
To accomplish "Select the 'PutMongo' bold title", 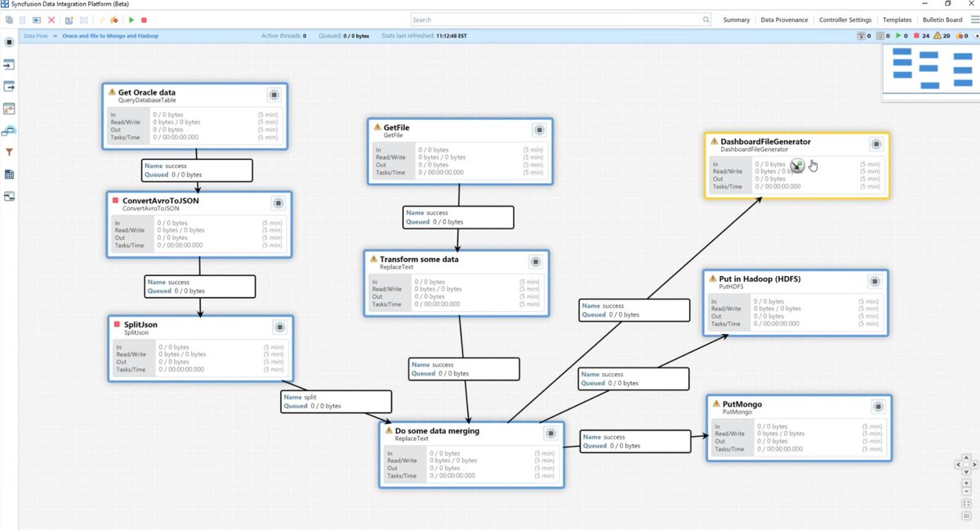I will (742, 403).
